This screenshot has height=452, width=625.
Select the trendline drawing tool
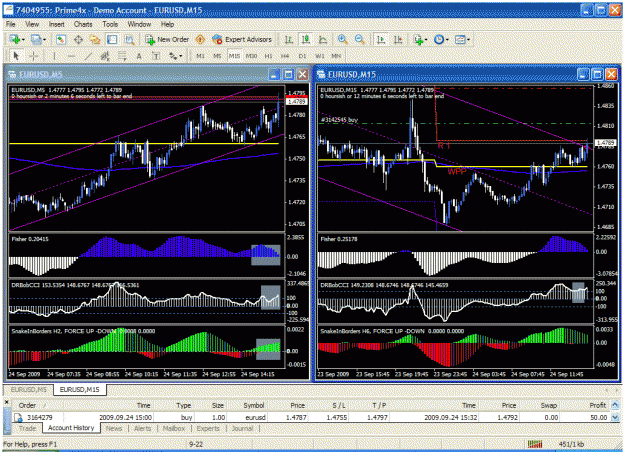coord(88,56)
